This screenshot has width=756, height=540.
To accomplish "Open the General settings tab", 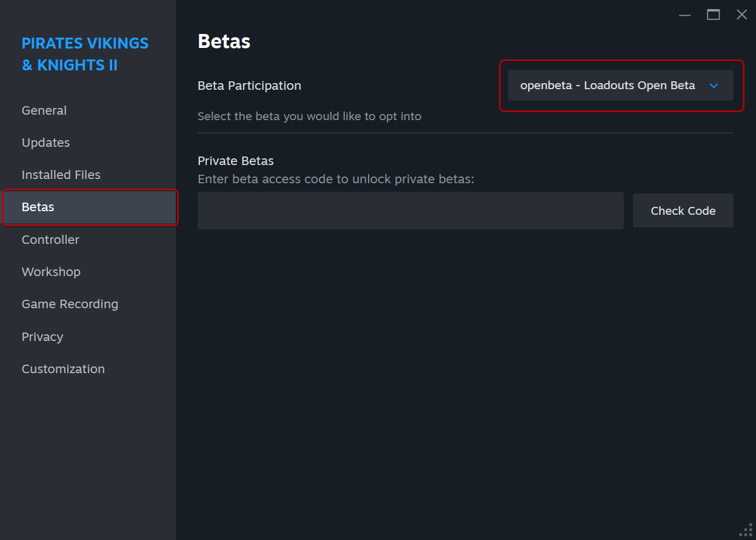I will (44, 110).
